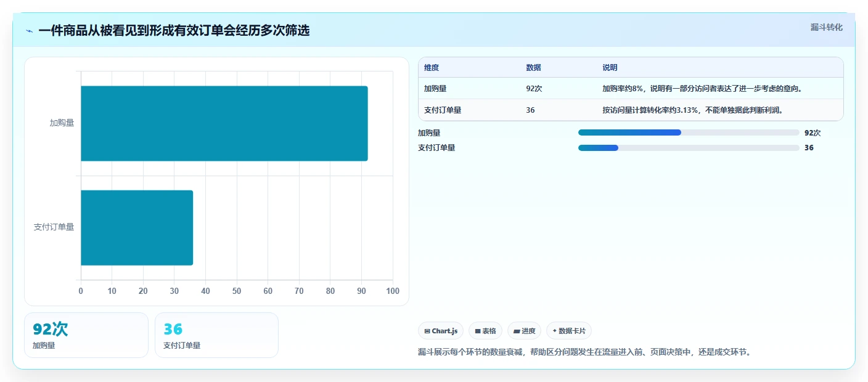Viewport: 868px width, 382px height.
Task: Click the 支付订单量 bar in the chart
Action: (137, 227)
